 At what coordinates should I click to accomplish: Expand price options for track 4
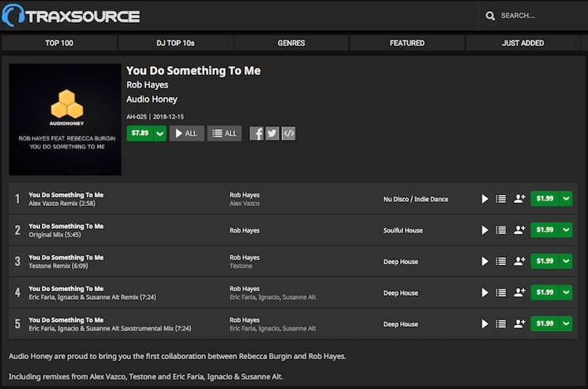click(x=566, y=292)
